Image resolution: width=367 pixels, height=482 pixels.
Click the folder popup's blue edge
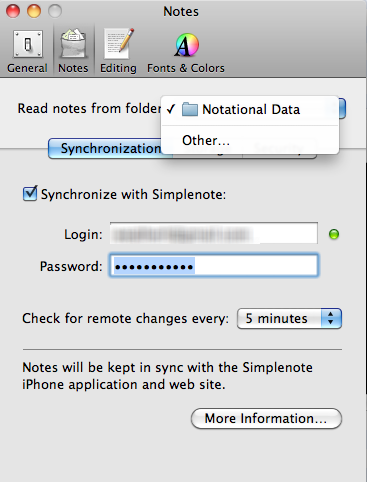click(342, 108)
